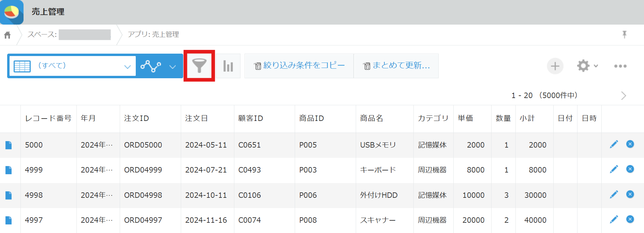Open record 5000 detail page icon
Screen dimensions: 644x233
9,145
